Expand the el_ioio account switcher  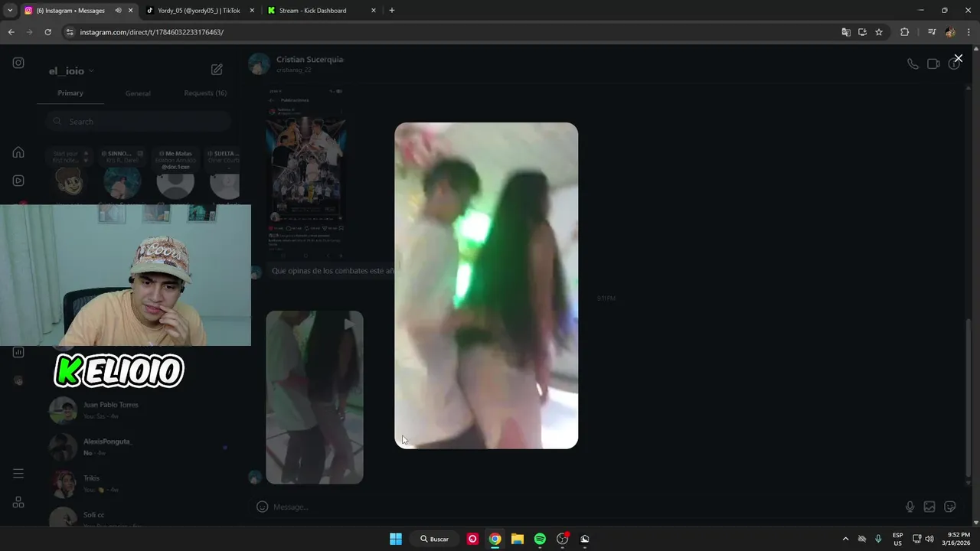[x=71, y=71]
